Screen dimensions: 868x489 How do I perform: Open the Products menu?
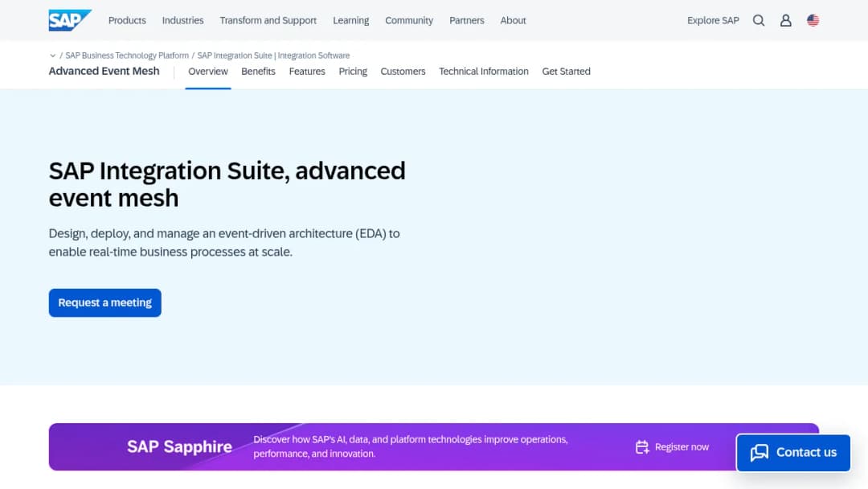(127, 20)
